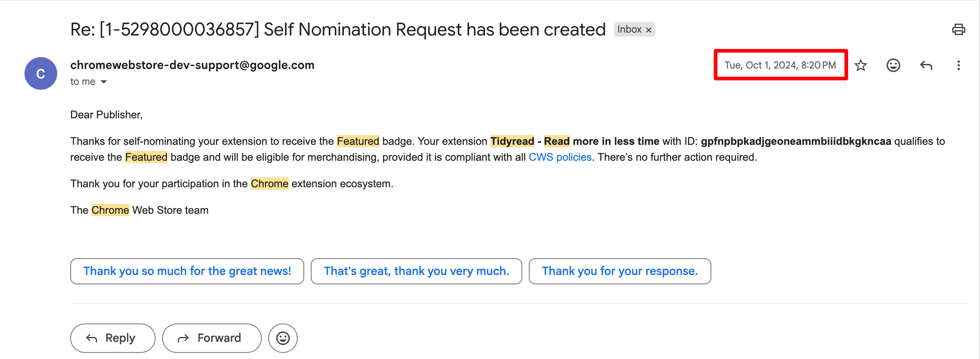Screen dimensions: 980x359
Task: Select "That's great, thank you very much." reply
Action: coord(416,271)
